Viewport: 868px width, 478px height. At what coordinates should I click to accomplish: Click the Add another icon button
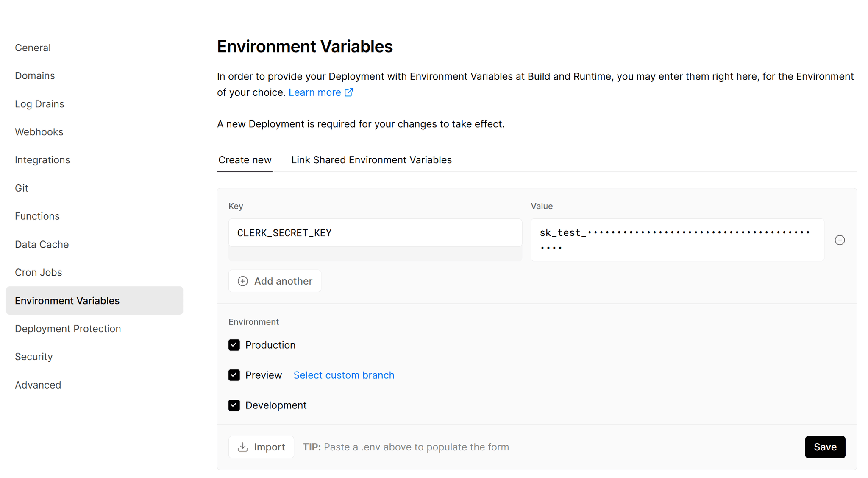[x=243, y=281]
